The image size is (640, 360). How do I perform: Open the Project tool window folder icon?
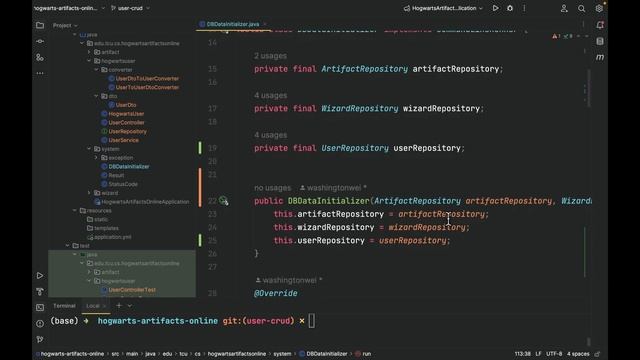40,25
